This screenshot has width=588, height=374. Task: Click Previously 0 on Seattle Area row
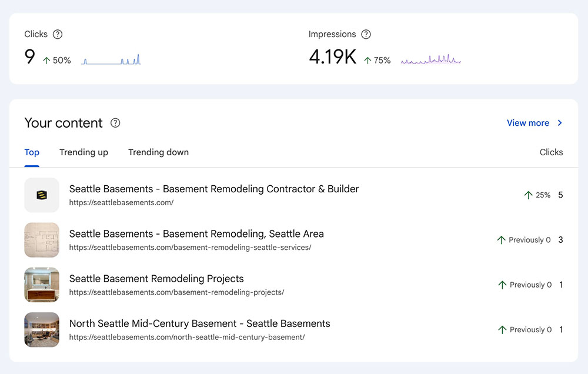[x=524, y=240]
